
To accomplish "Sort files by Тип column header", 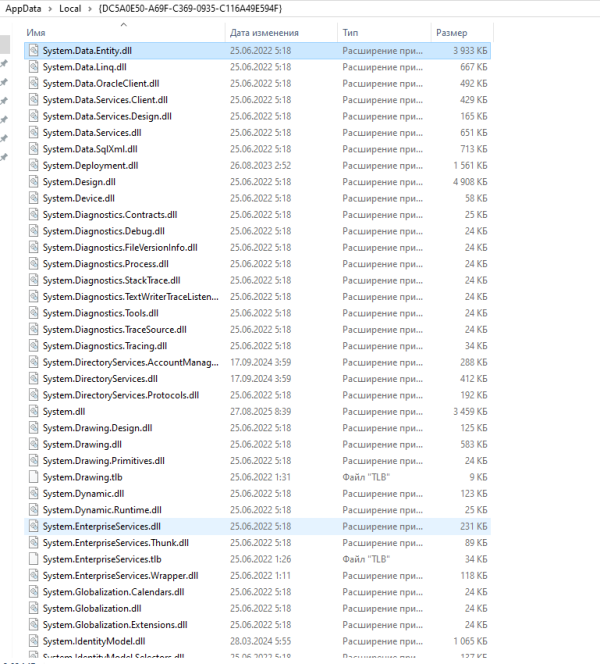I will tap(350, 33).
